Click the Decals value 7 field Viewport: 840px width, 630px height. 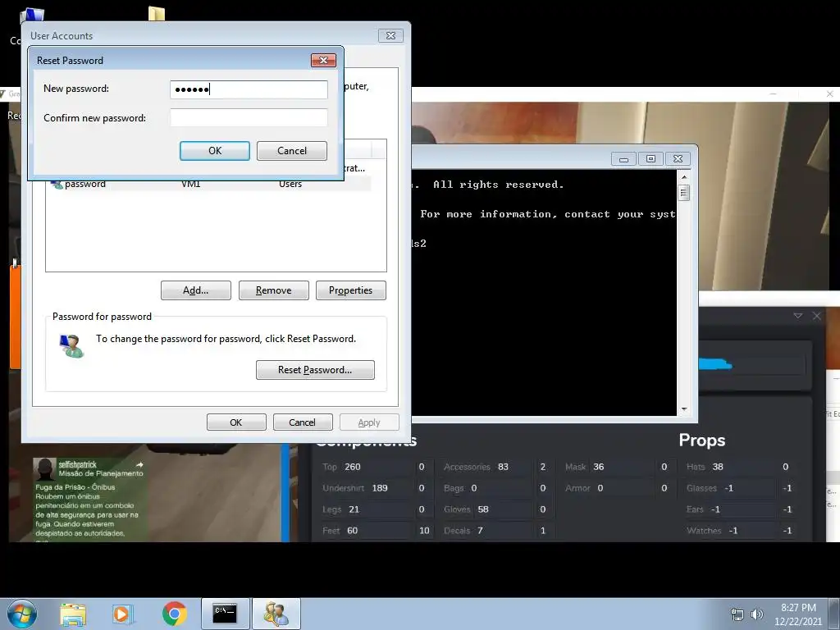pos(504,531)
